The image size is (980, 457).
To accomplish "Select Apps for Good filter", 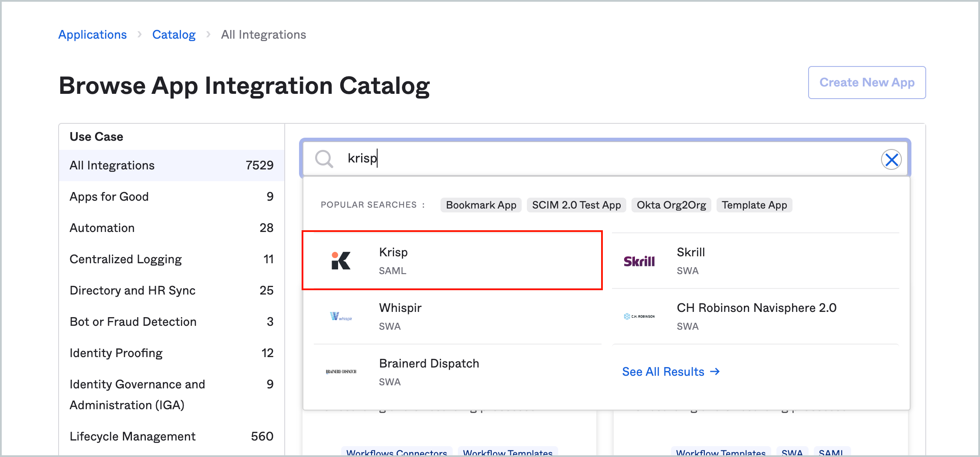I will pyautogui.click(x=172, y=197).
